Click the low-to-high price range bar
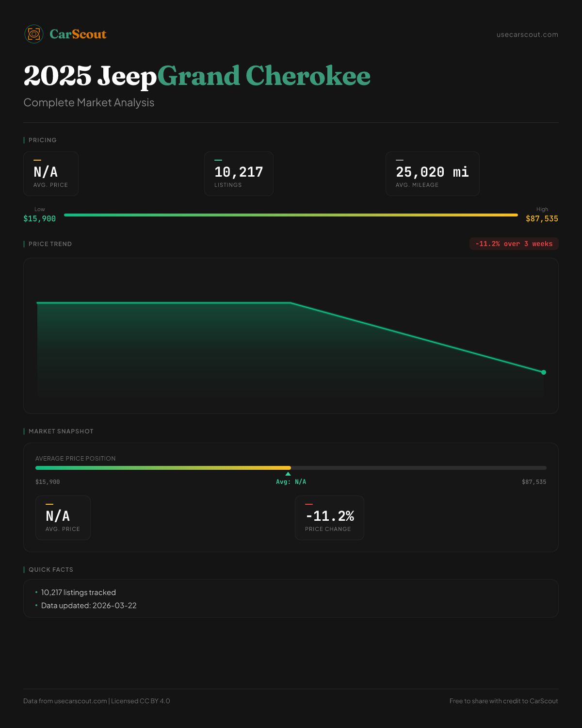Screen dimensions: 582x728 tap(291, 215)
